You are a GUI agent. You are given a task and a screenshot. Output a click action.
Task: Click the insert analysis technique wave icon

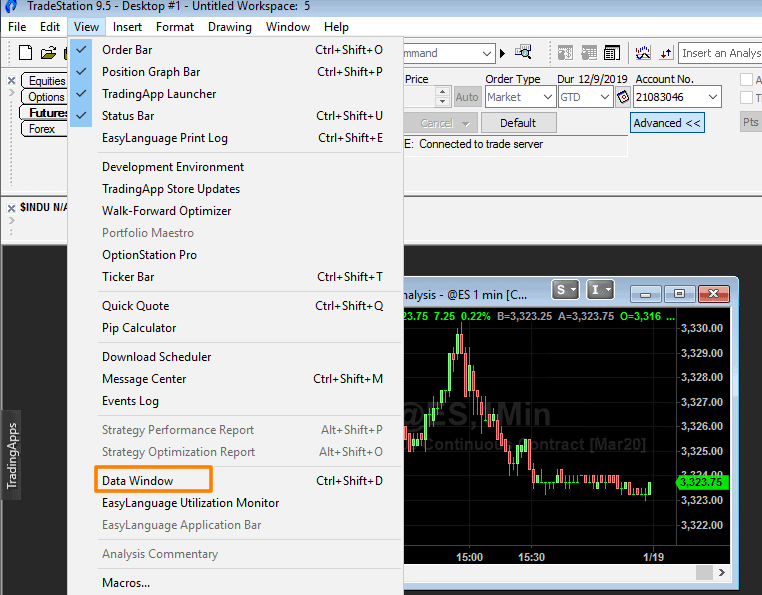point(643,52)
